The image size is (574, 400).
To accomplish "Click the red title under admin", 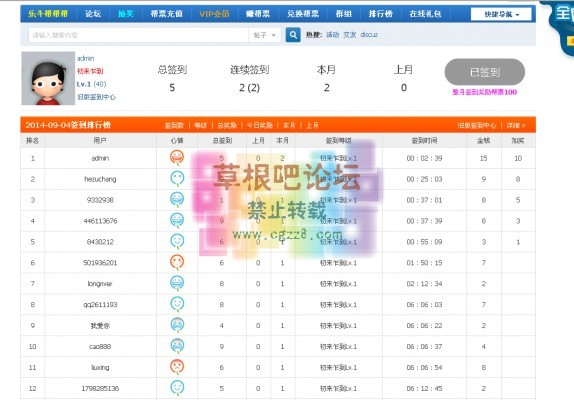I will pos(90,71).
